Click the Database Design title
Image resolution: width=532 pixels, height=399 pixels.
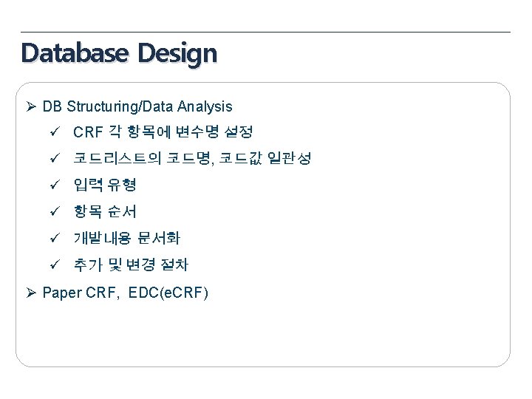click(119, 53)
